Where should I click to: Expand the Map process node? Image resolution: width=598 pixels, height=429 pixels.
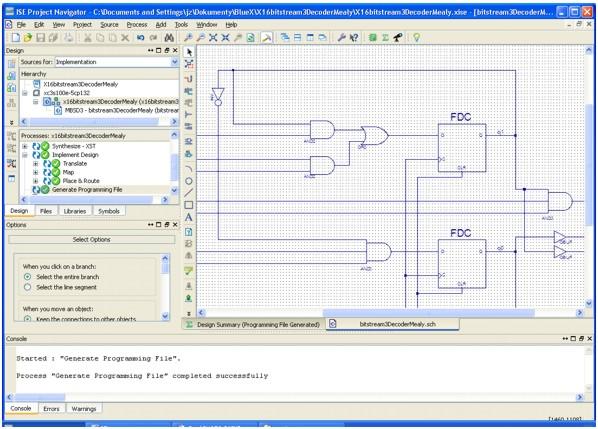pos(36,172)
